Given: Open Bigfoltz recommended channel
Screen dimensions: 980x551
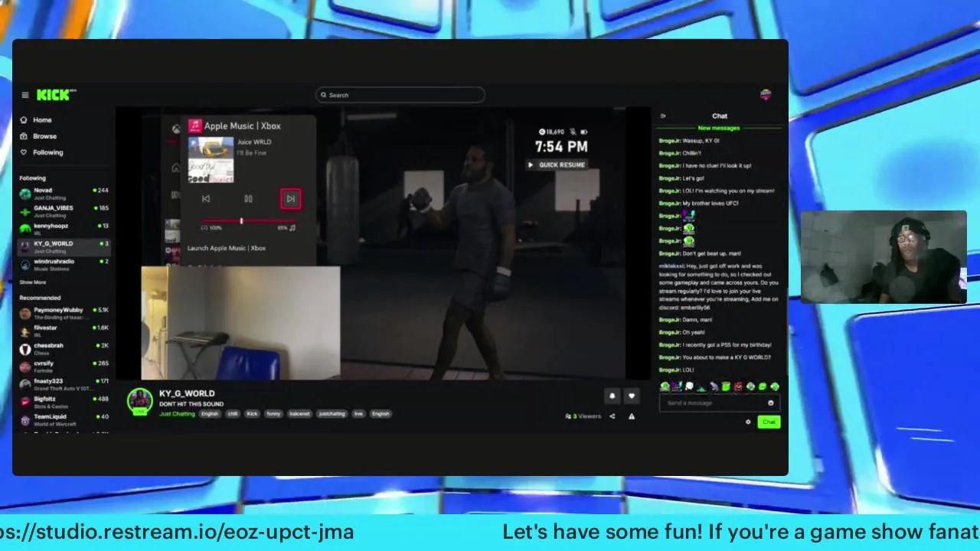Looking at the screenshot, I should (x=64, y=402).
